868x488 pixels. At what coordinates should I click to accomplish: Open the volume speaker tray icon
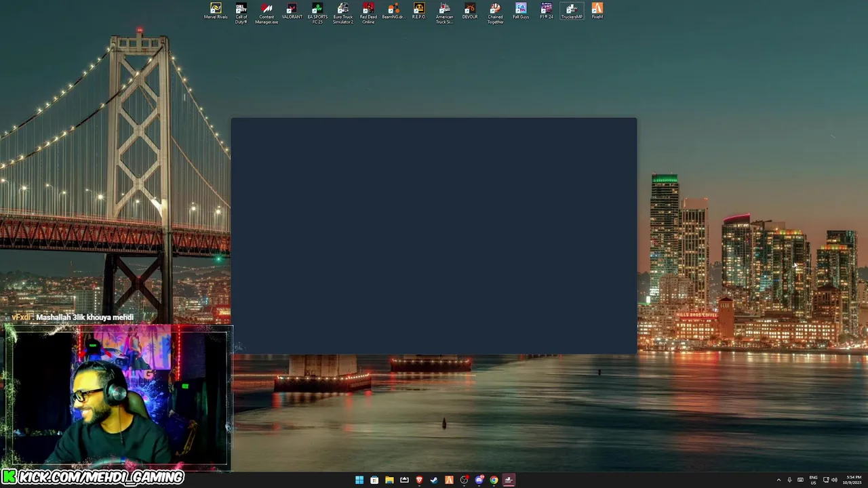(834, 480)
